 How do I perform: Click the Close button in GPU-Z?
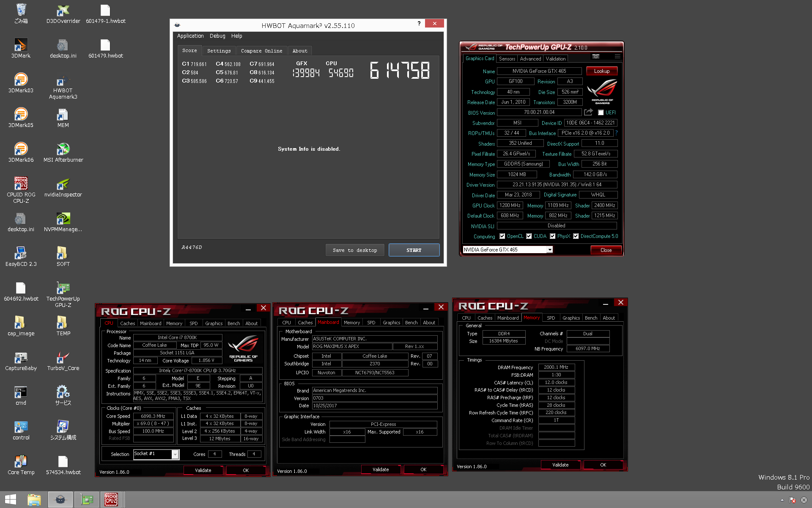tap(606, 250)
